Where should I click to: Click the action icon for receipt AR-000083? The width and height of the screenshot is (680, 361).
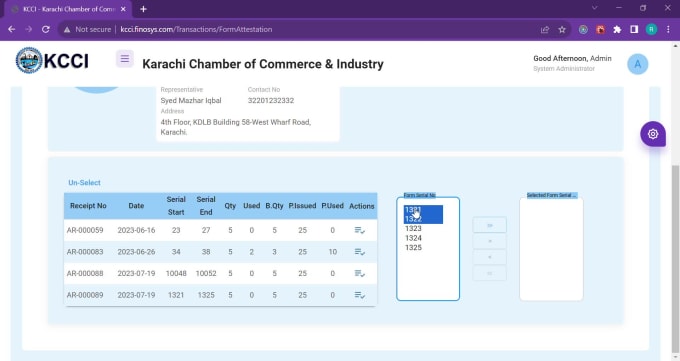pos(360,252)
